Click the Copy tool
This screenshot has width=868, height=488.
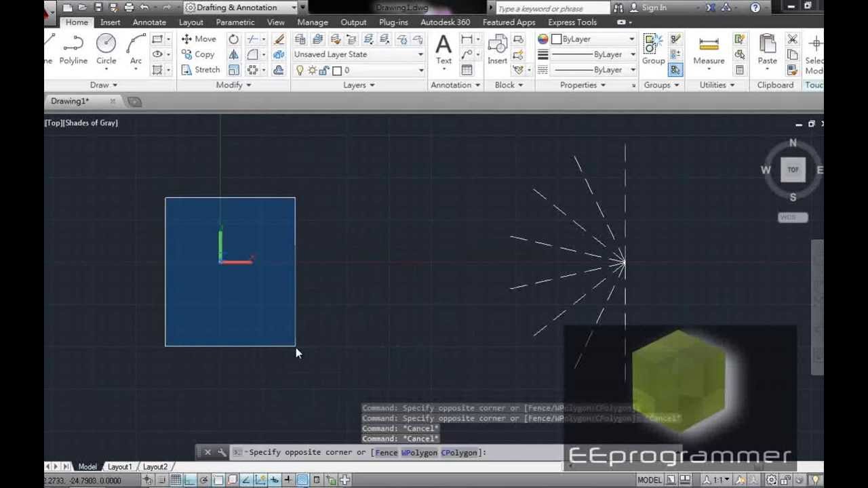click(197, 54)
